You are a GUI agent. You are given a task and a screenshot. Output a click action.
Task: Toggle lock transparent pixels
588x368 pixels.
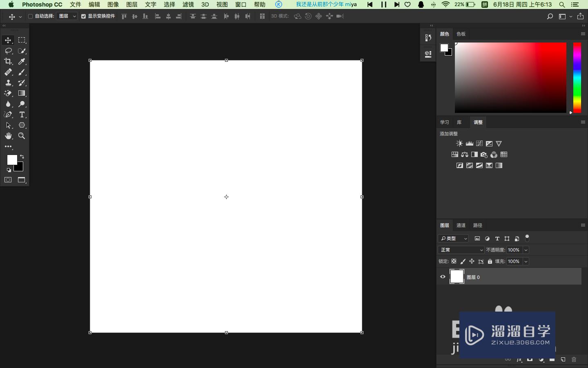click(454, 261)
